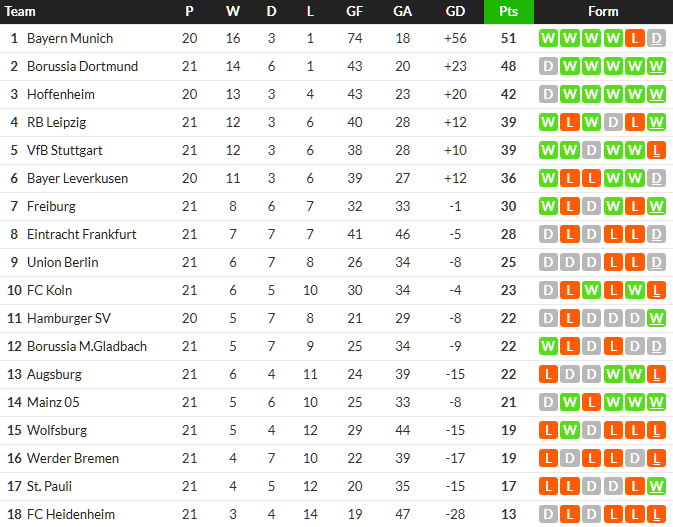Click St. Pauli's win badge in Form

coord(657,487)
